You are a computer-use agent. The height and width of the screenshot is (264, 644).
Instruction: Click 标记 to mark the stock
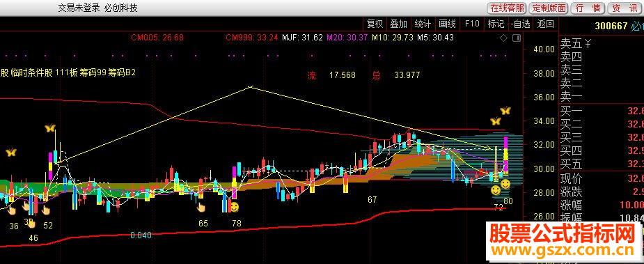tap(496, 24)
